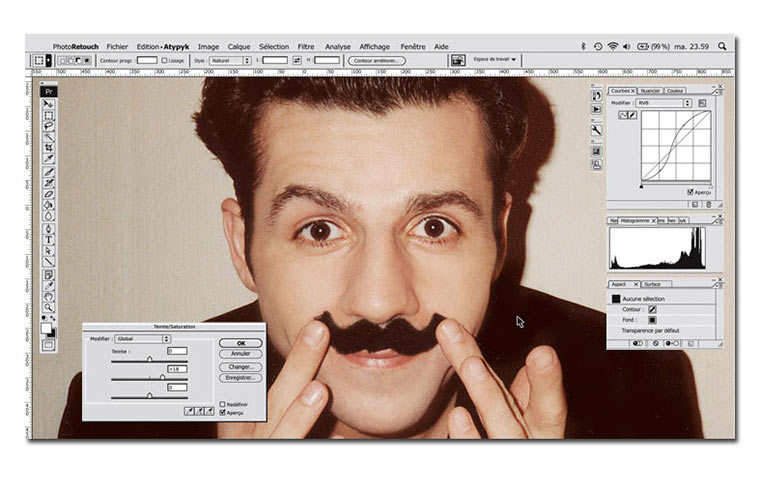Open the Modifier Global dropdown

tap(142, 339)
